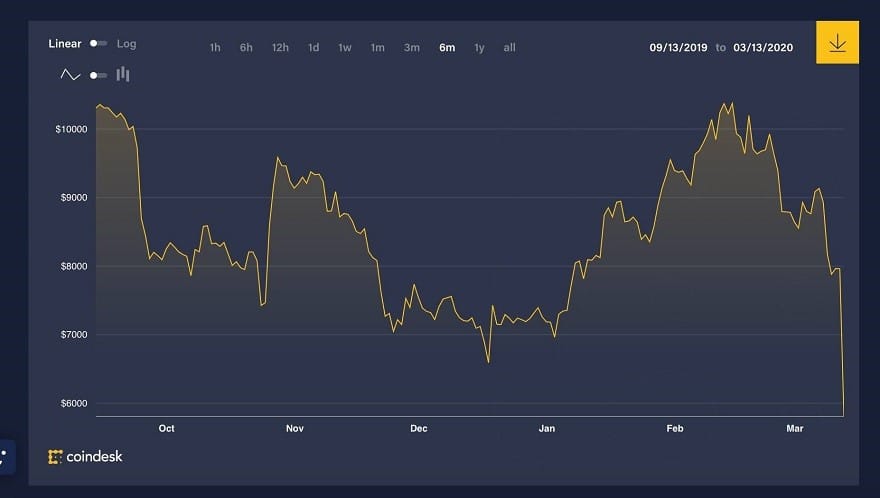Screen dimensions: 880x498
Task: Choose the Linear scale label
Action: point(65,44)
